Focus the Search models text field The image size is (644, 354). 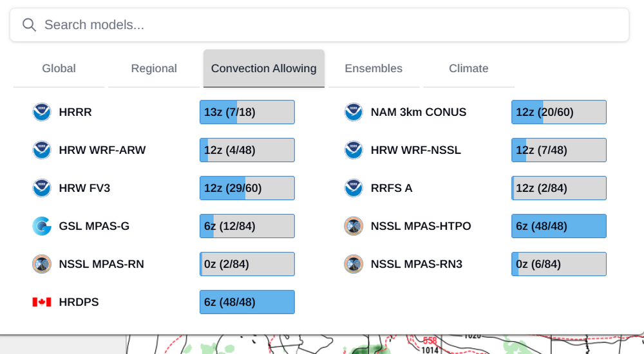coord(322,25)
